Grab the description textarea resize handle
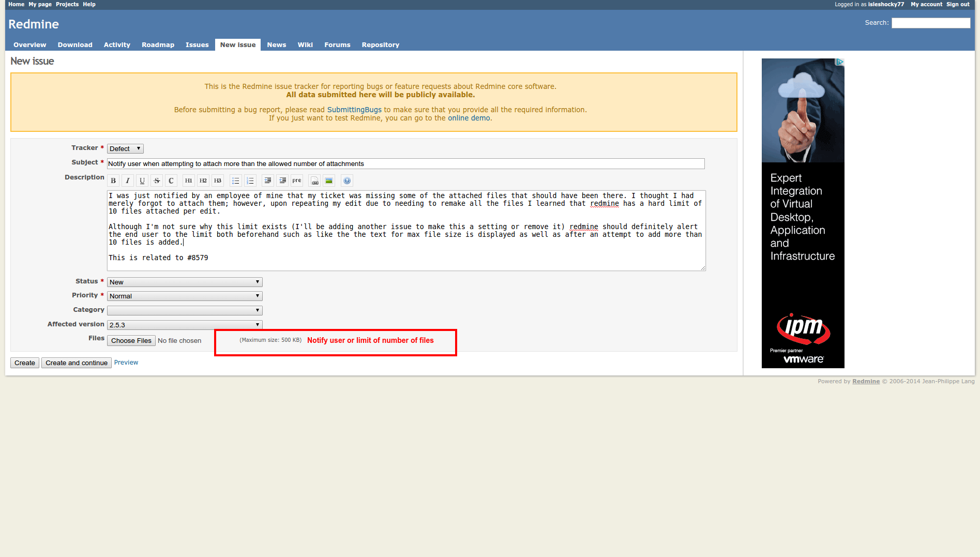The height and width of the screenshot is (557, 980). pos(703,268)
